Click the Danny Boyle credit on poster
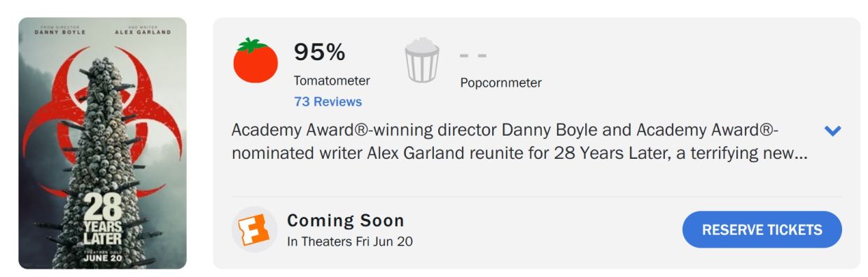 pos(60,31)
